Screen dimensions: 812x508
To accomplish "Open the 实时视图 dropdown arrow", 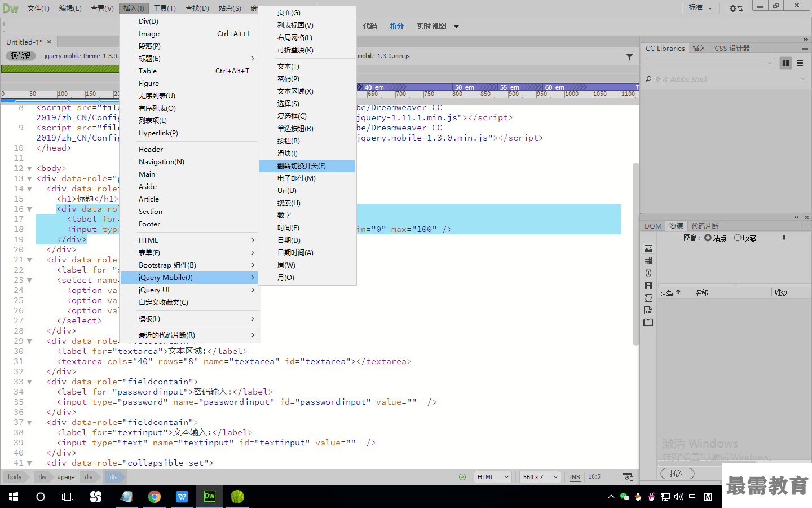I will (456, 27).
